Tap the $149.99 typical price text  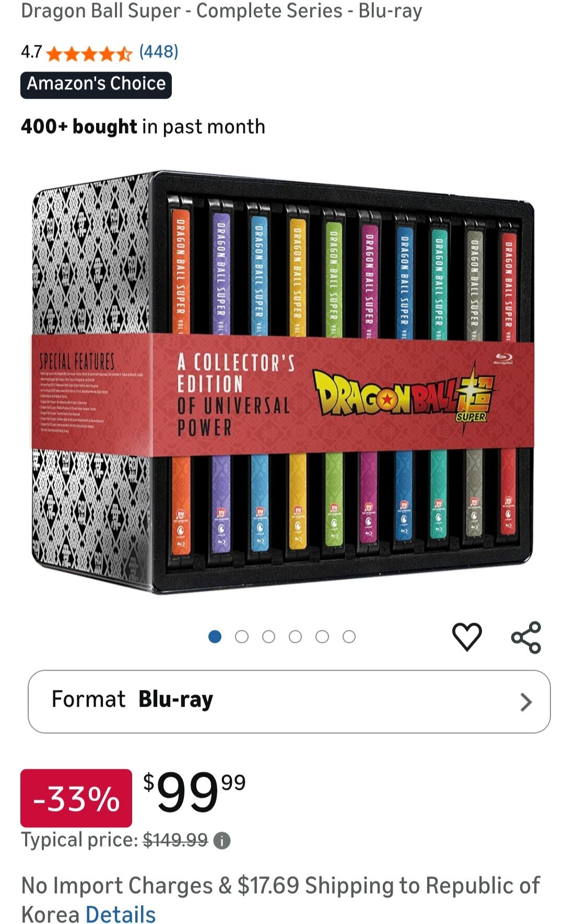tap(175, 840)
